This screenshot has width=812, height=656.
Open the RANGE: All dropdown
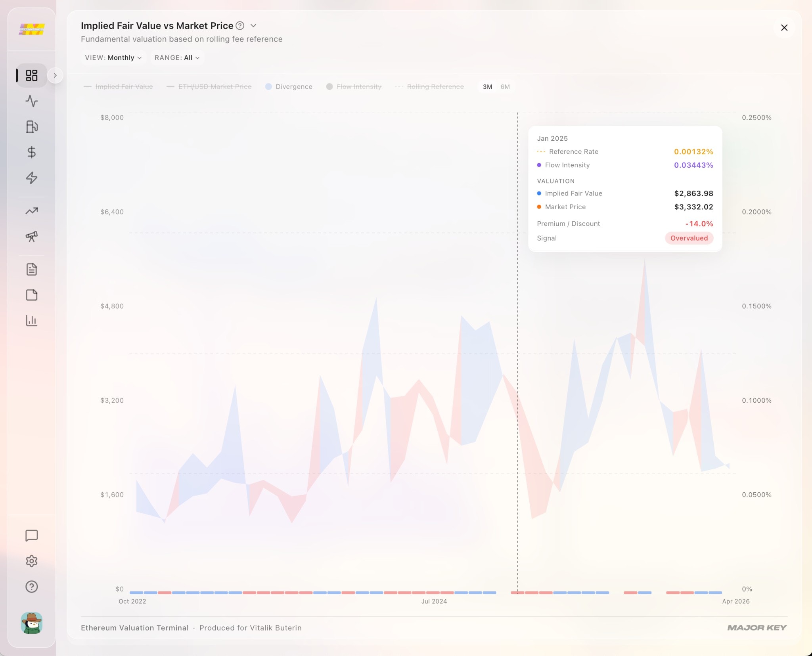[177, 57]
